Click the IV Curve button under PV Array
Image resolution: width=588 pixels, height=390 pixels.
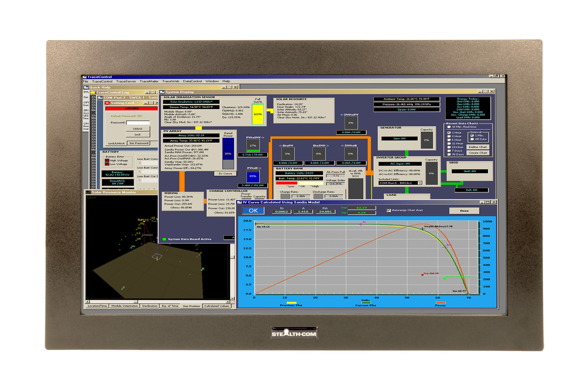[x=225, y=174]
